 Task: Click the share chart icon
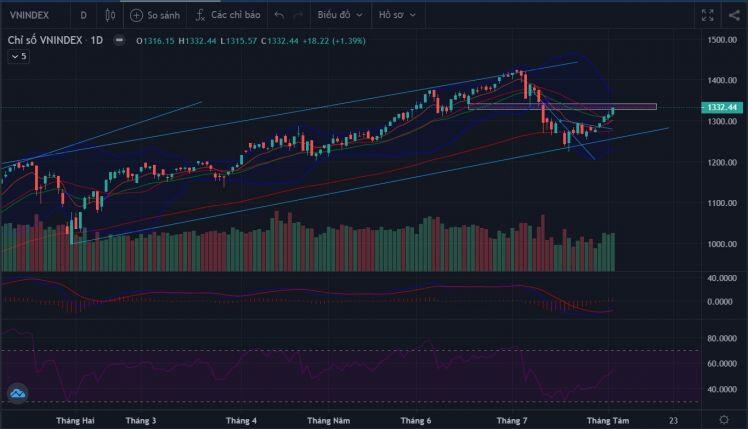click(x=734, y=15)
